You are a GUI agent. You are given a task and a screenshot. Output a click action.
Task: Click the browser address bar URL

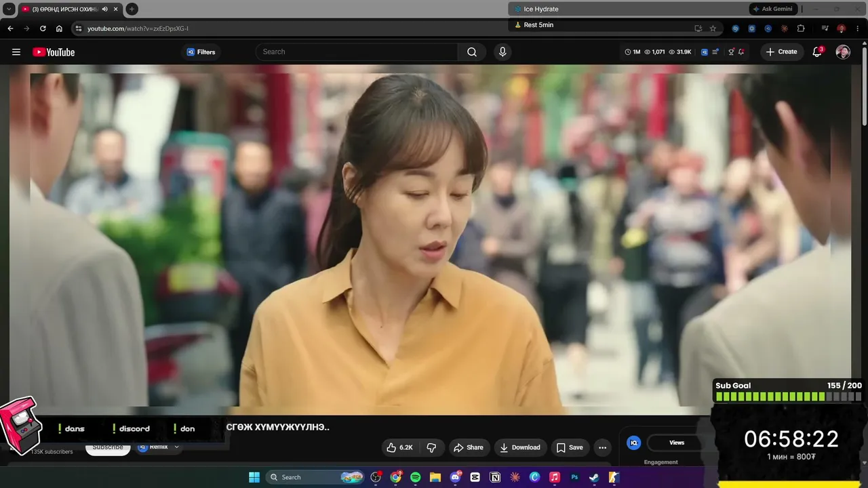[x=138, y=28]
